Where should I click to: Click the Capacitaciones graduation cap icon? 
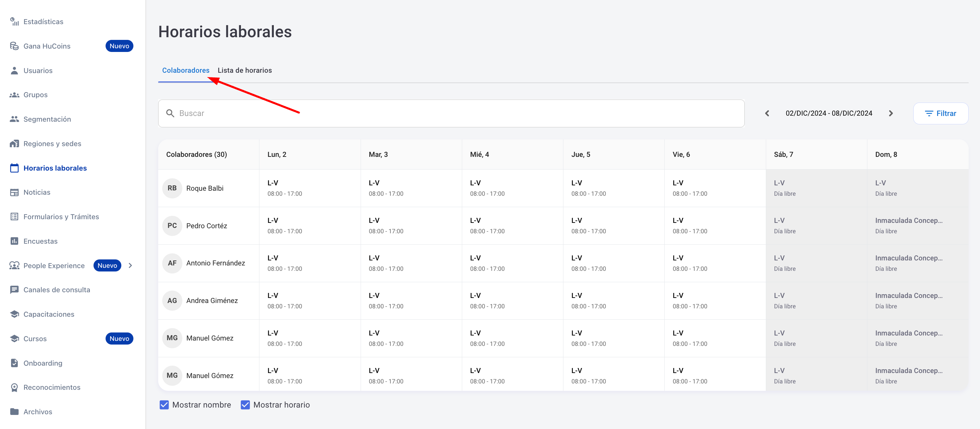(x=14, y=314)
